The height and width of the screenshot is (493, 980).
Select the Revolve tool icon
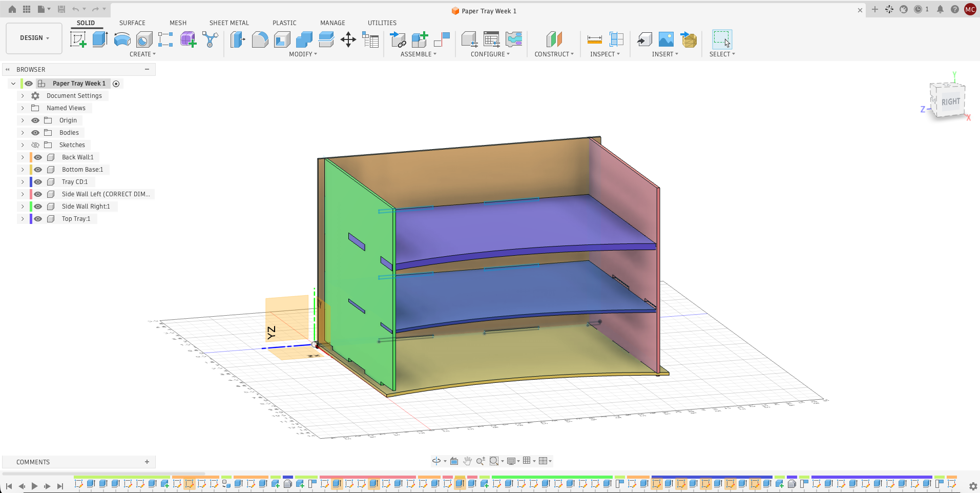tap(122, 39)
